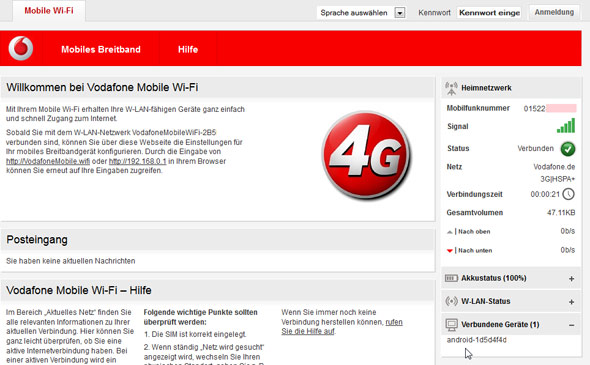Open the http://192.168.0.1 link

(x=137, y=161)
